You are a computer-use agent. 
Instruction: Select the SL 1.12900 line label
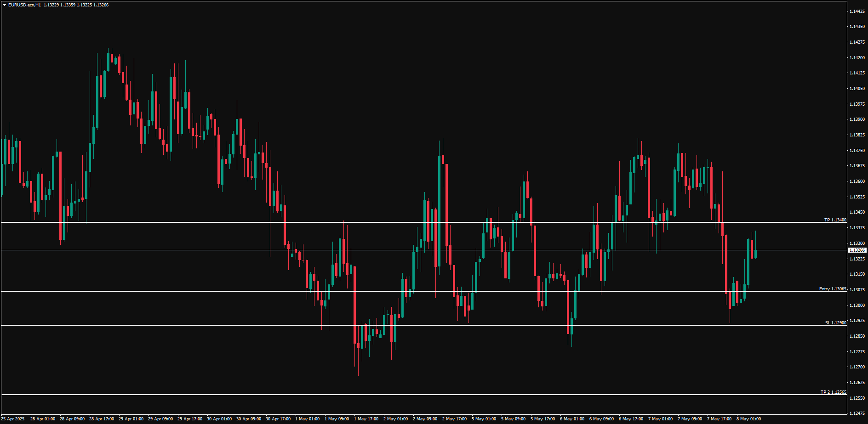tap(835, 323)
